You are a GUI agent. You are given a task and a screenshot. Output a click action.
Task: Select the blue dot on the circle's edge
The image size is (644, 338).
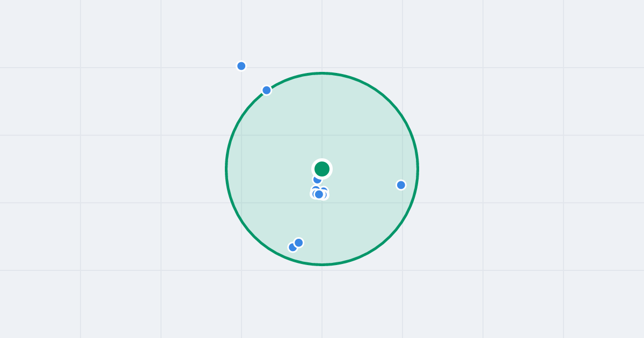[267, 90]
